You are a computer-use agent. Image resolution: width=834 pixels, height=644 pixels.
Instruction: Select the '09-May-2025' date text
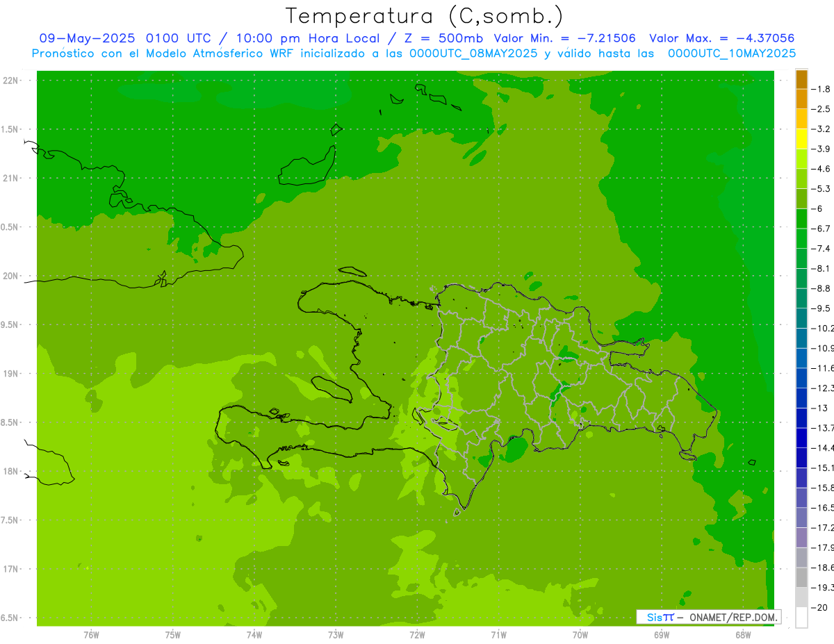87,38
